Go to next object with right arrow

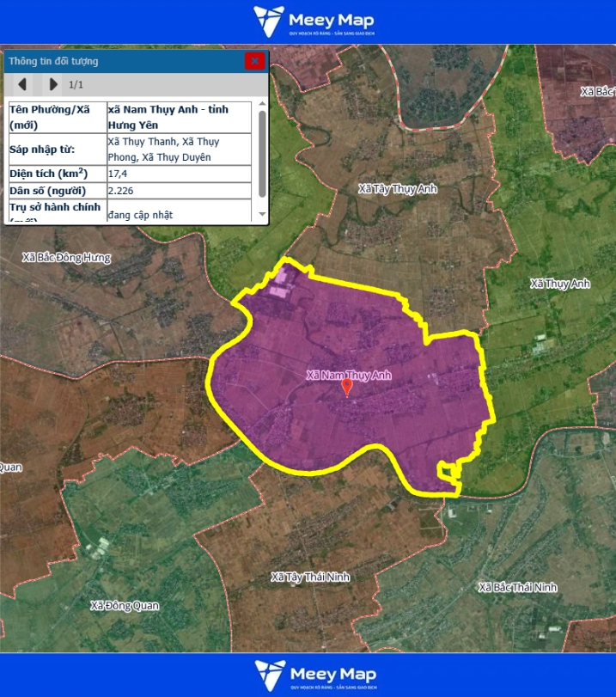click(x=53, y=84)
